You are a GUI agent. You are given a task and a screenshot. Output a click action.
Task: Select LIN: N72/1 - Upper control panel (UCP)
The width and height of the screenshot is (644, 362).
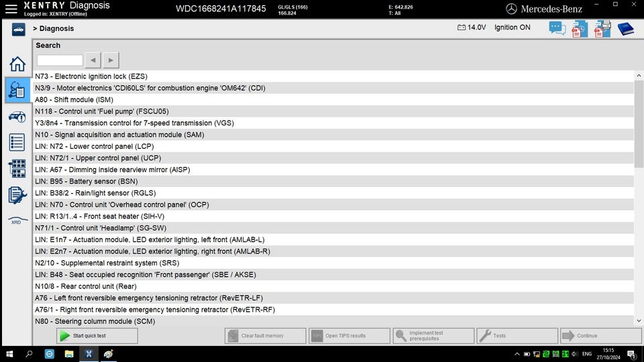[x=333, y=158]
